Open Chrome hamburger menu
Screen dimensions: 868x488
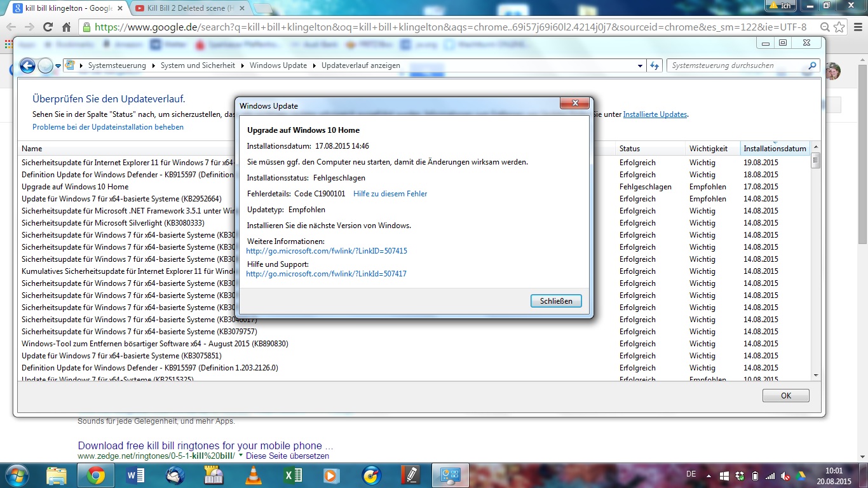[x=857, y=27]
